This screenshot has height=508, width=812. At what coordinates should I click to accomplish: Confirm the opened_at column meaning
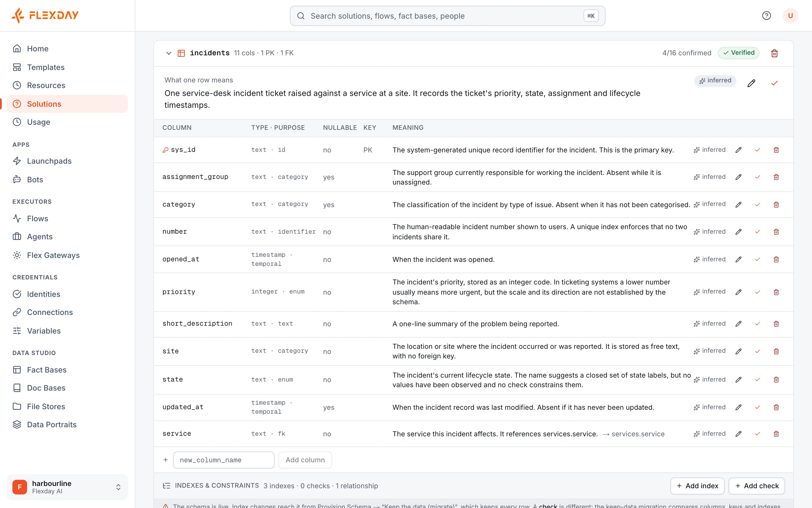[x=758, y=259]
